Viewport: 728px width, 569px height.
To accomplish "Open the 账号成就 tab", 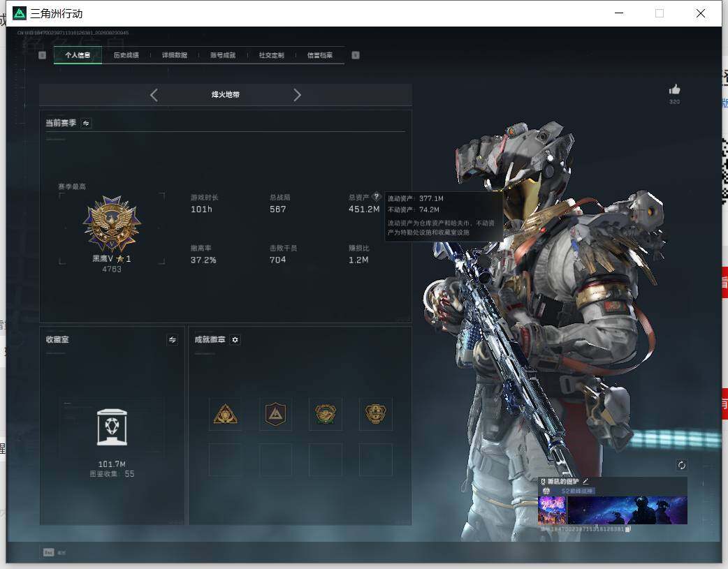I will [223, 55].
